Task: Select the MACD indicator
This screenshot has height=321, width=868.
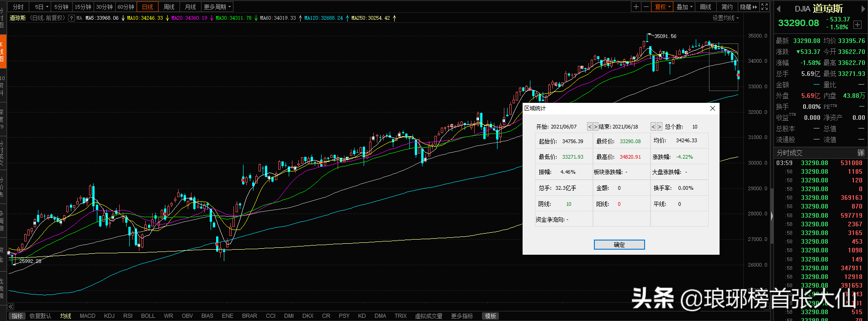Action: [88, 316]
